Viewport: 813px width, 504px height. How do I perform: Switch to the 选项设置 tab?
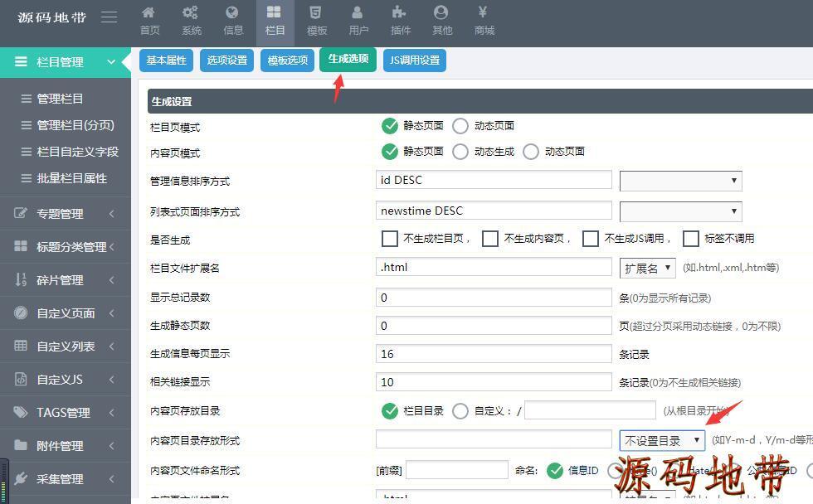tap(227, 60)
